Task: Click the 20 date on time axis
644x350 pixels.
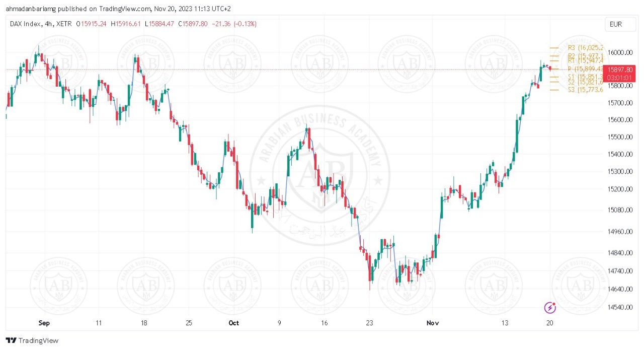Action: (x=549, y=323)
